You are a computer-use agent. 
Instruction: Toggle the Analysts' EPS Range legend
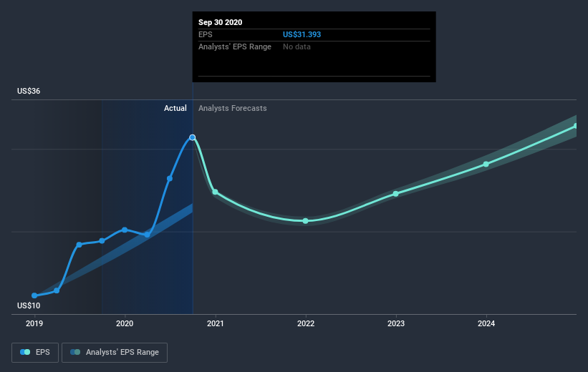[x=115, y=352]
